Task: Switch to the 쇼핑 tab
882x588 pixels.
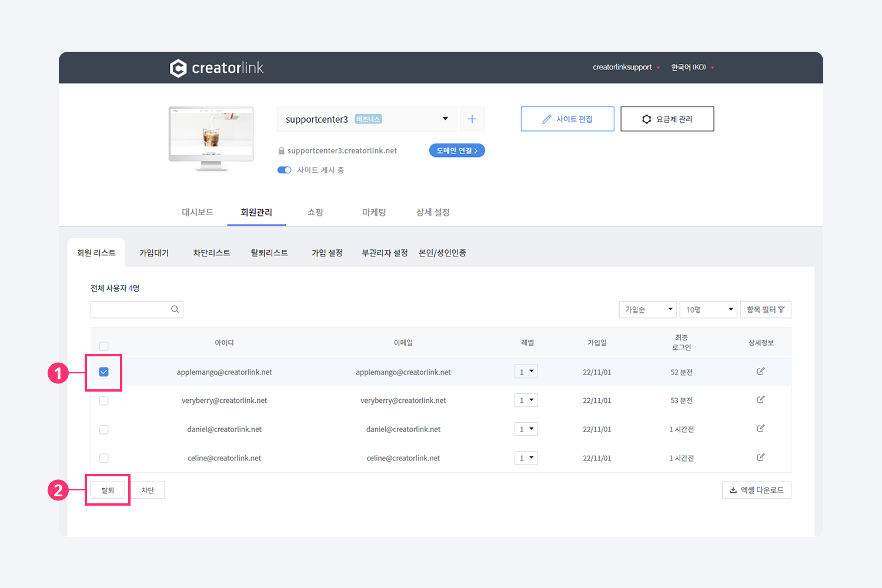Action: pyautogui.click(x=315, y=212)
